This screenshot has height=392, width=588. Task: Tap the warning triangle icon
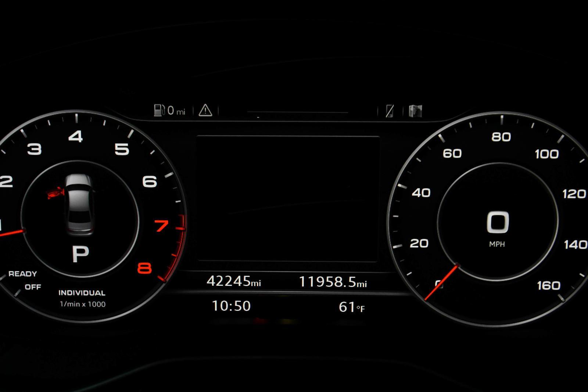pos(205,110)
